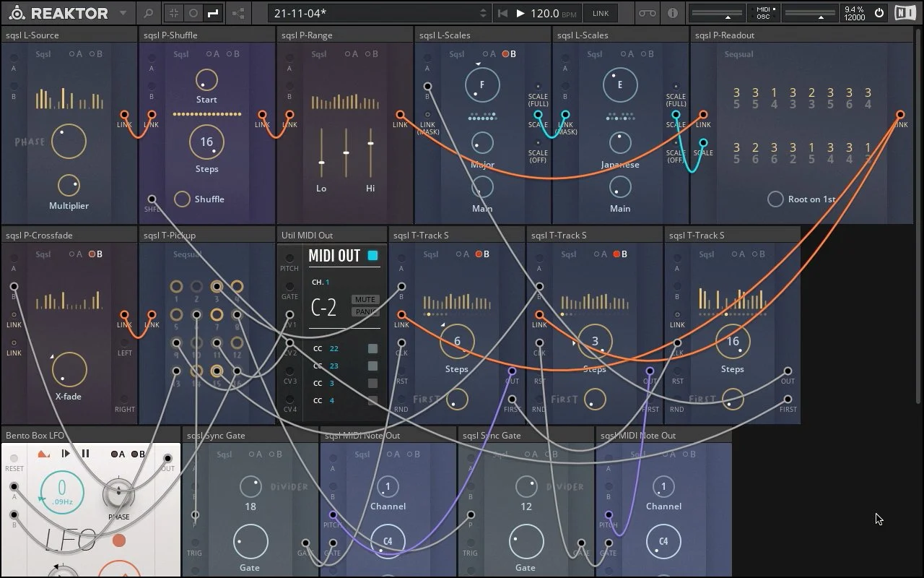Select snapshot A in the P-Crossfade module
The image size is (924, 578).
[76, 254]
